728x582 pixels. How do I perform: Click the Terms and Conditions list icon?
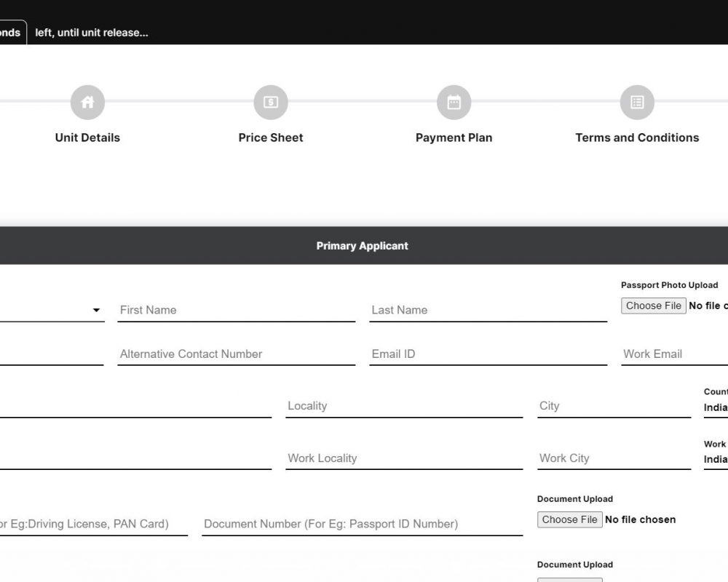(x=637, y=102)
